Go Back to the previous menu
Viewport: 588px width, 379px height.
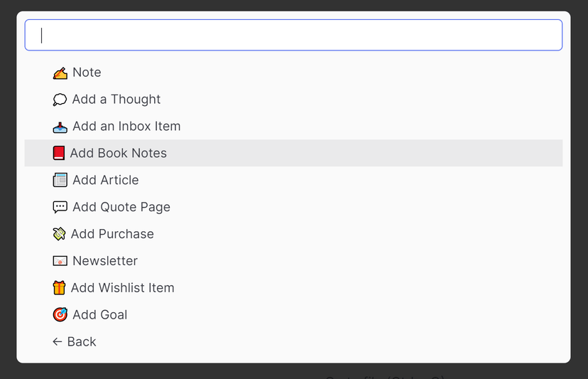pos(293,342)
